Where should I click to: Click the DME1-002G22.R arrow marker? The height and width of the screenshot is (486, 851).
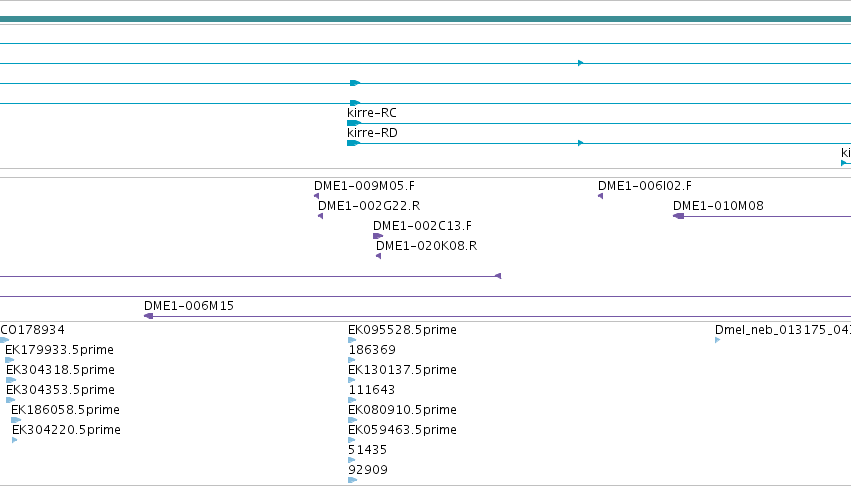(320, 216)
